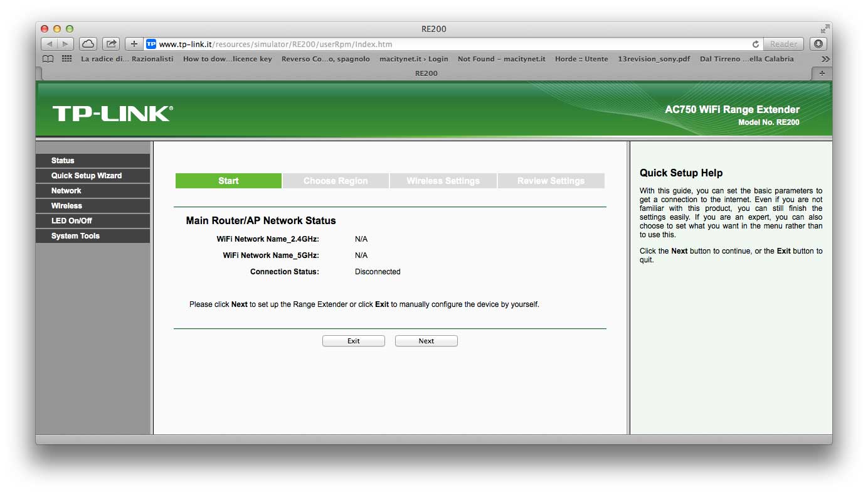This screenshot has width=868, height=494.
Task: Open the Wireless sidebar section
Action: (93, 206)
